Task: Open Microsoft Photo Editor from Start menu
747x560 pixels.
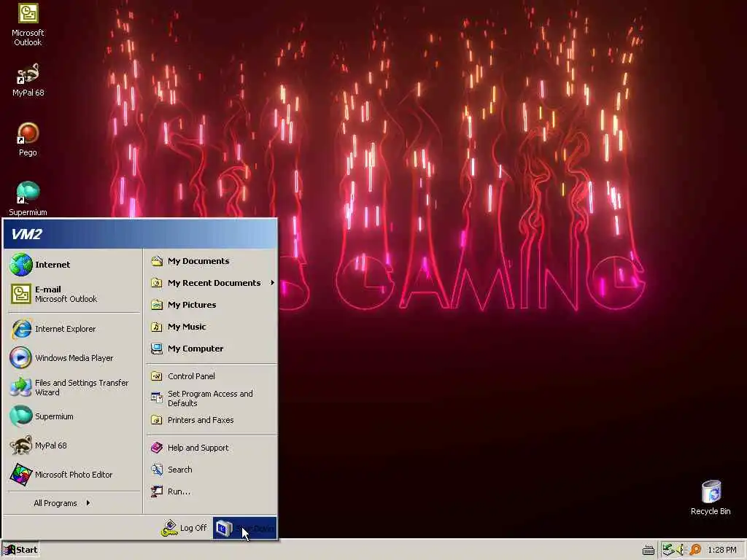Action: 74,475
